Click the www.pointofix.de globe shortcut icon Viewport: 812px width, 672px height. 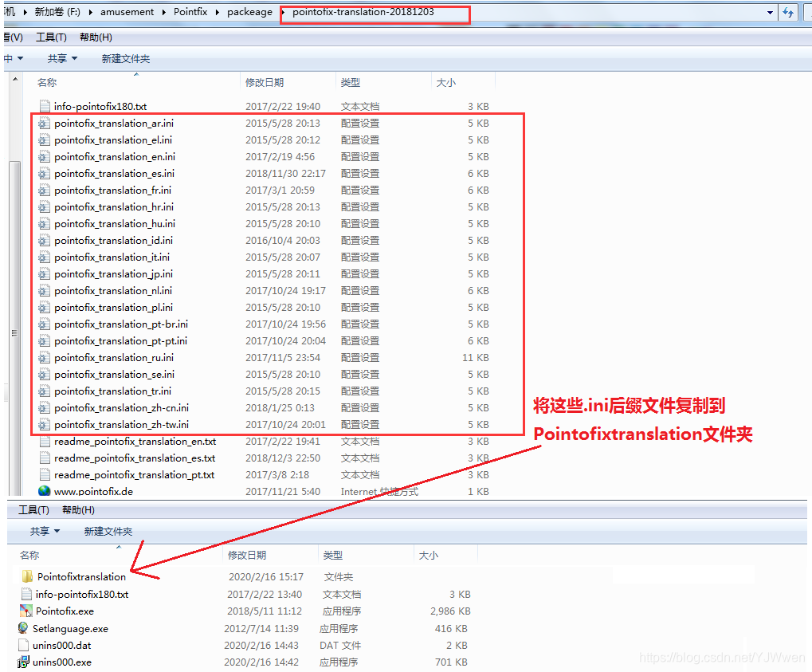point(45,491)
